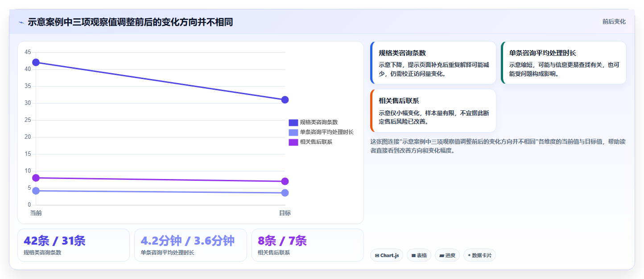
Task: Click the 规格类咨询条数 data point at 目标
Action: tap(285, 100)
